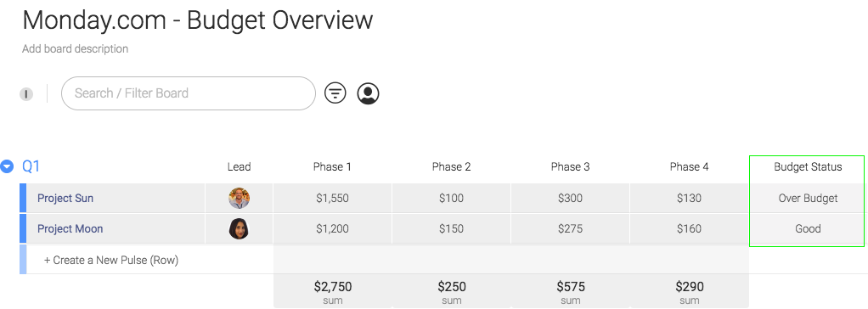Open the Project Moon item
Image resolution: width=868 pixels, height=309 pixels.
[x=70, y=228]
